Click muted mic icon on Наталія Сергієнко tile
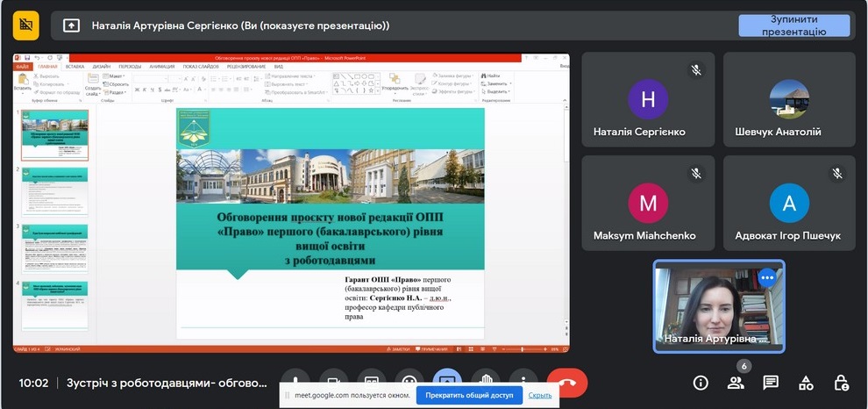The height and width of the screenshot is (409, 868). (x=696, y=70)
